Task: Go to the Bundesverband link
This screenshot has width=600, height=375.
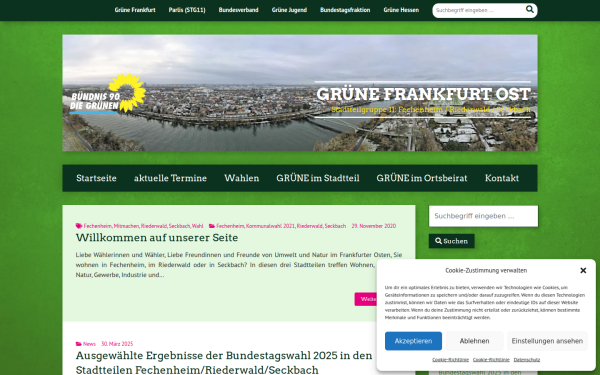Action: click(x=238, y=10)
